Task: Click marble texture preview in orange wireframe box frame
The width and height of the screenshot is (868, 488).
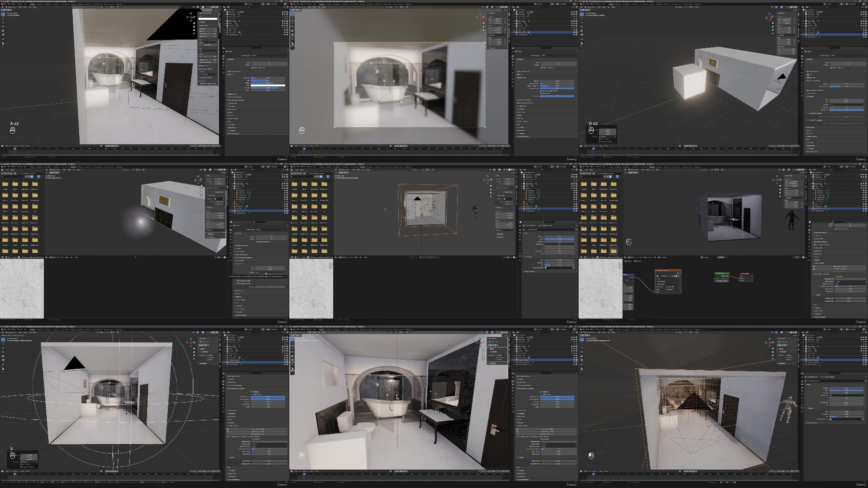Action: (x=311, y=289)
